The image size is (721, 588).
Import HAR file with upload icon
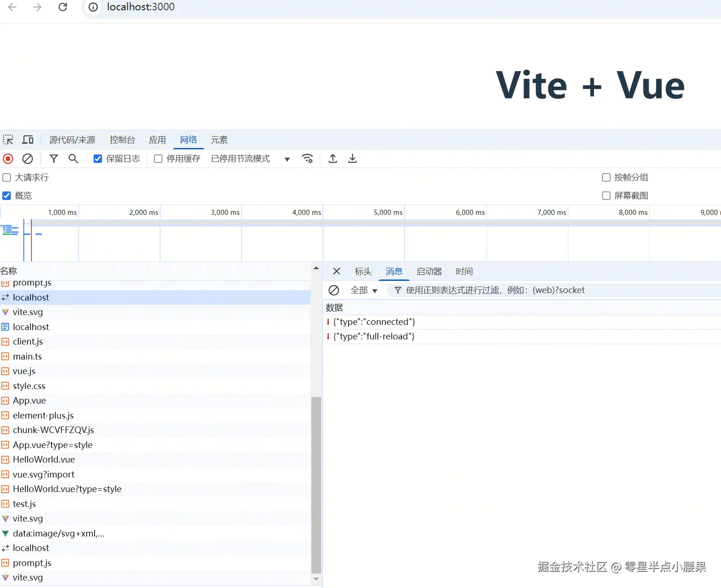tap(333, 159)
